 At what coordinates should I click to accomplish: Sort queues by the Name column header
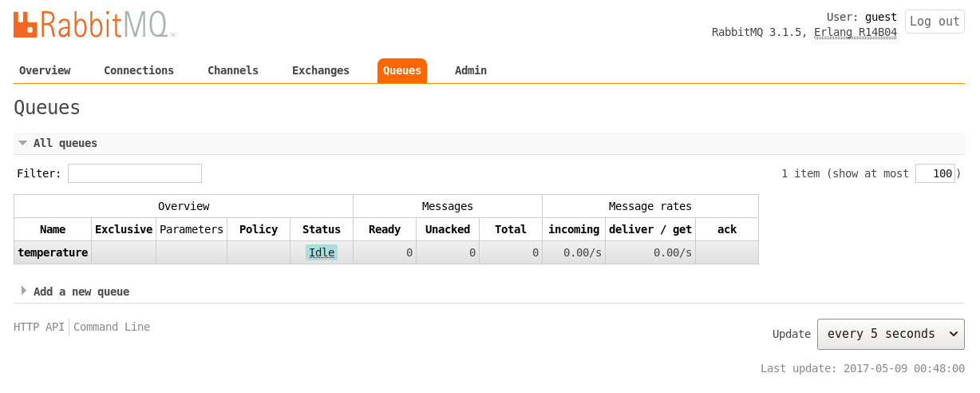[53, 229]
